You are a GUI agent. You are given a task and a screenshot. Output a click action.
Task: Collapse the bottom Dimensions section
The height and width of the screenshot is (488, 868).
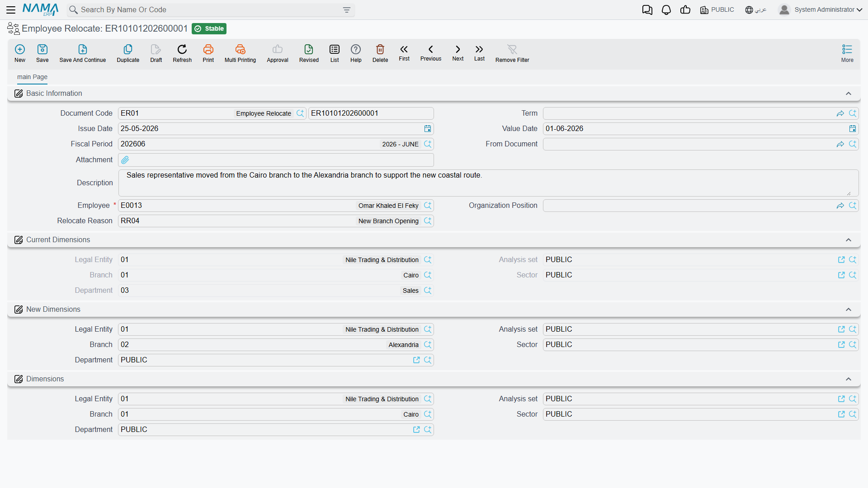pos(849,379)
